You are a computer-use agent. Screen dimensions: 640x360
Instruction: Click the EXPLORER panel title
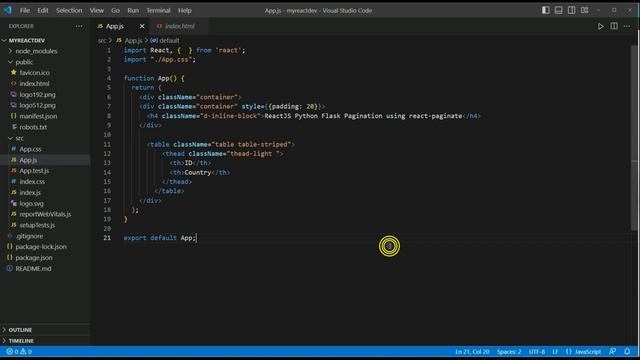click(x=21, y=26)
